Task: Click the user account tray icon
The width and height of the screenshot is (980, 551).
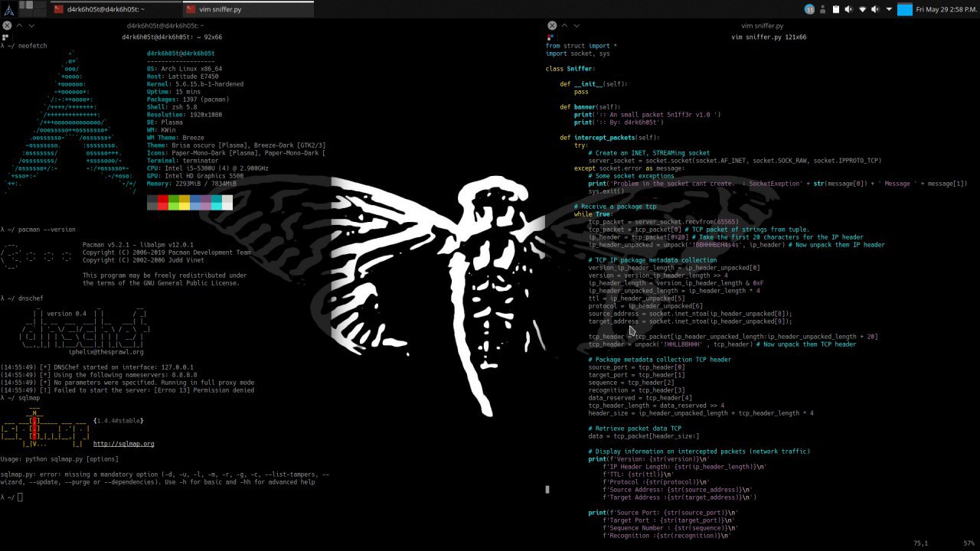Action: (823, 9)
